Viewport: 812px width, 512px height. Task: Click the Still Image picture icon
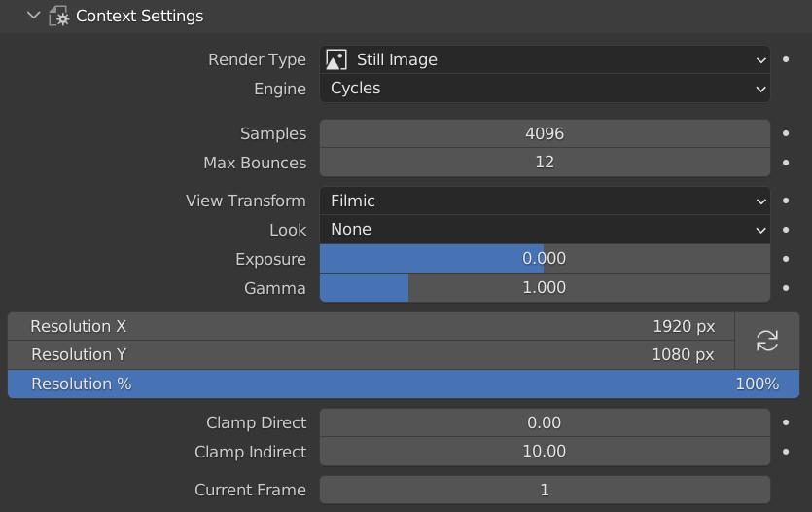[x=336, y=59]
